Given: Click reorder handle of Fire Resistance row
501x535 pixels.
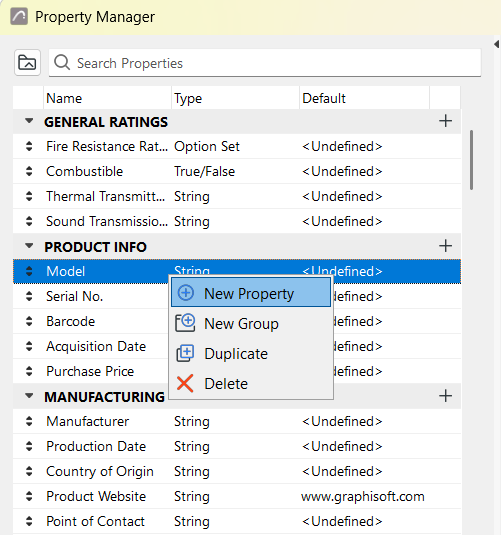Looking at the screenshot, I should point(29,146).
